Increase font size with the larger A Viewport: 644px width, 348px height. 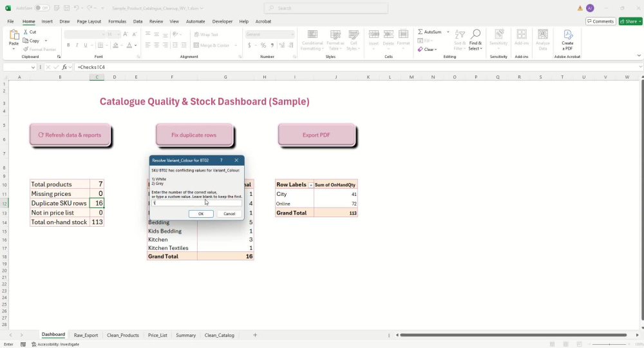coord(126,35)
